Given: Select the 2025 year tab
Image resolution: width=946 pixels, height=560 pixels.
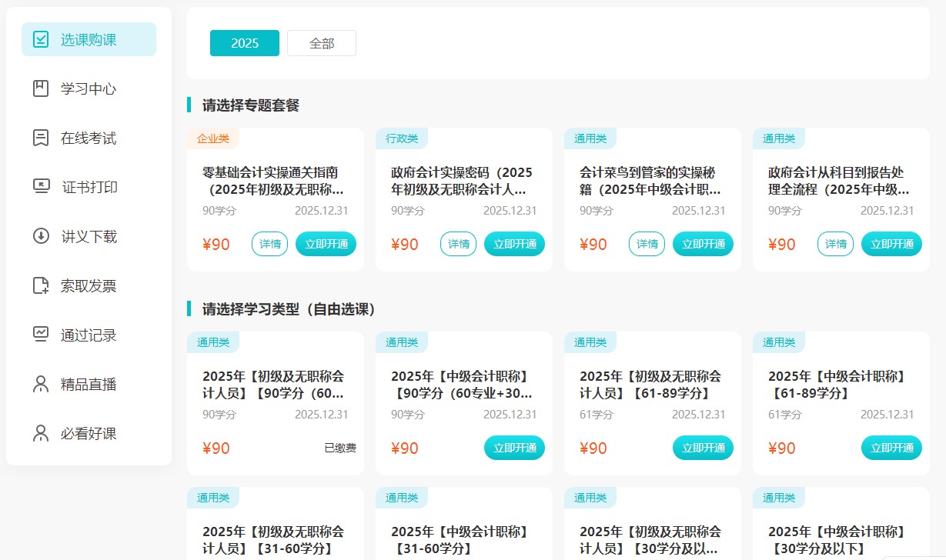Looking at the screenshot, I should click(x=244, y=43).
